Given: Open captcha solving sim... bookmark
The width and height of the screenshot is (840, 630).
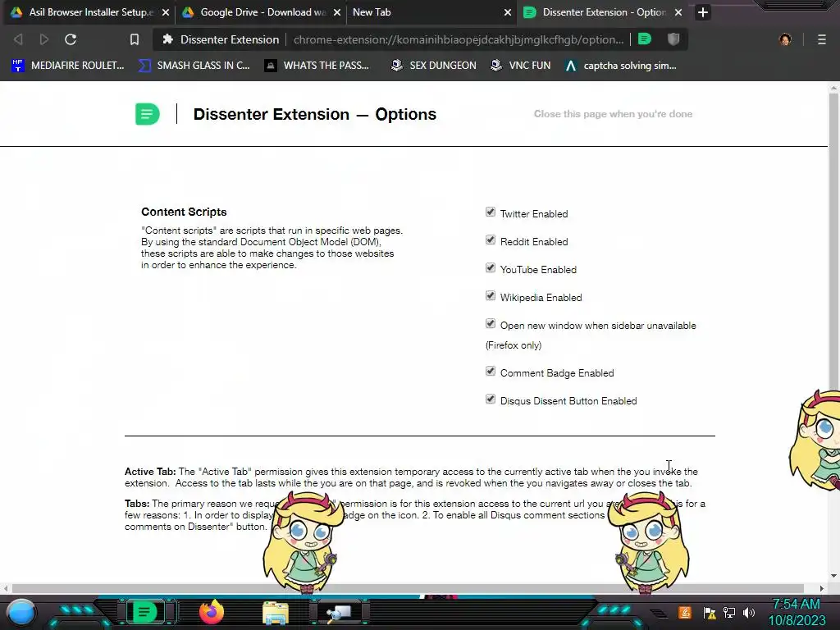Looking at the screenshot, I should coord(621,66).
